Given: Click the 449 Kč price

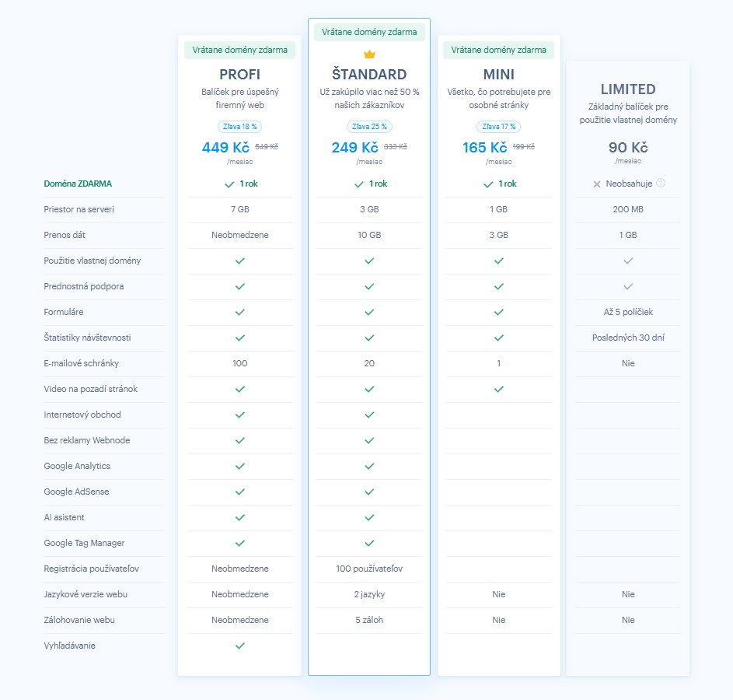Looking at the screenshot, I should click(x=225, y=148).
